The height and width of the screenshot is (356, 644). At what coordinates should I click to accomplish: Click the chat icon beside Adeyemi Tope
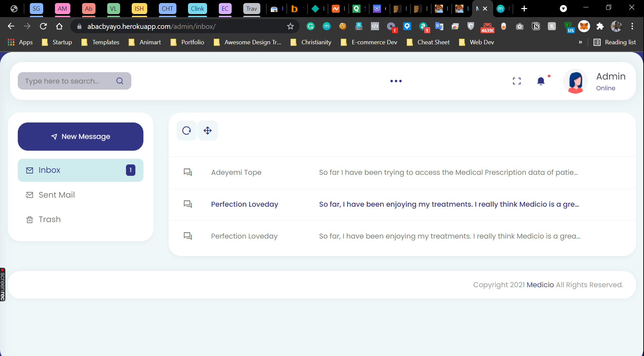tap(188, 172)
